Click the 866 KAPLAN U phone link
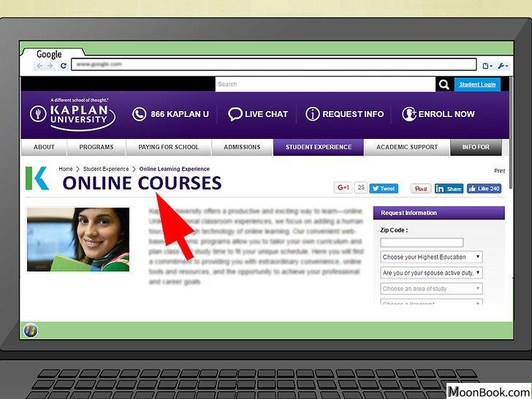The width and height of the screenshot is (532, 399). click(x=180, y=114)
